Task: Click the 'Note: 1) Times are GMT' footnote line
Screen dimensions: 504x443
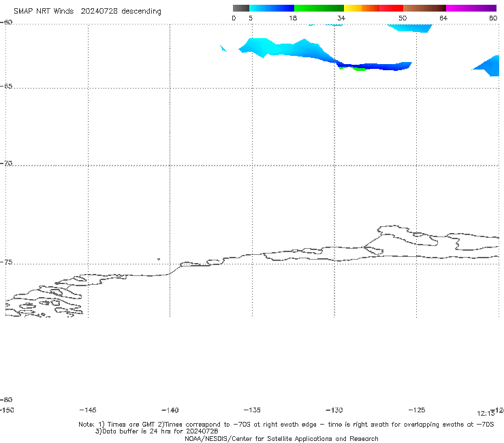Action: 286,425
